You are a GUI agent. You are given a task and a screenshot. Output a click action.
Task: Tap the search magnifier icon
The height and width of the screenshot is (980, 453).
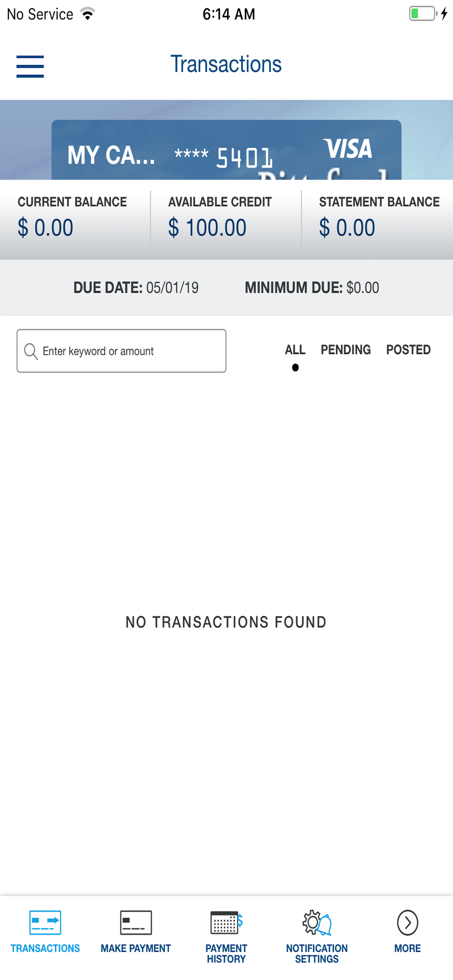(31, 351)
